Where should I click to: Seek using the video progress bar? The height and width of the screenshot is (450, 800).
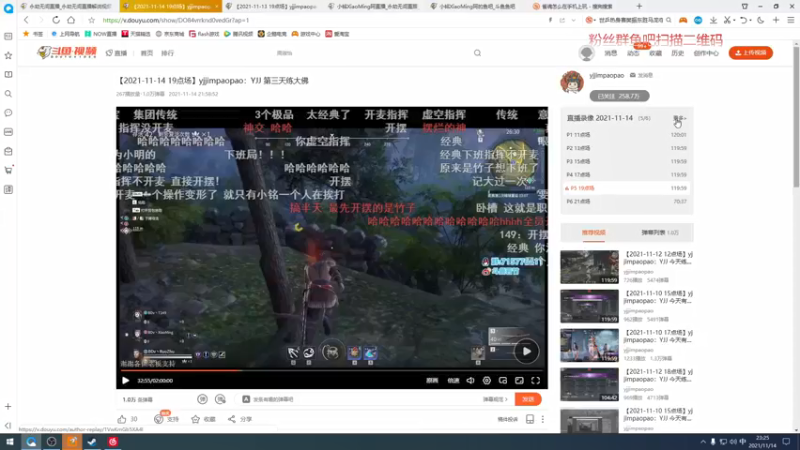pos(332,370)
